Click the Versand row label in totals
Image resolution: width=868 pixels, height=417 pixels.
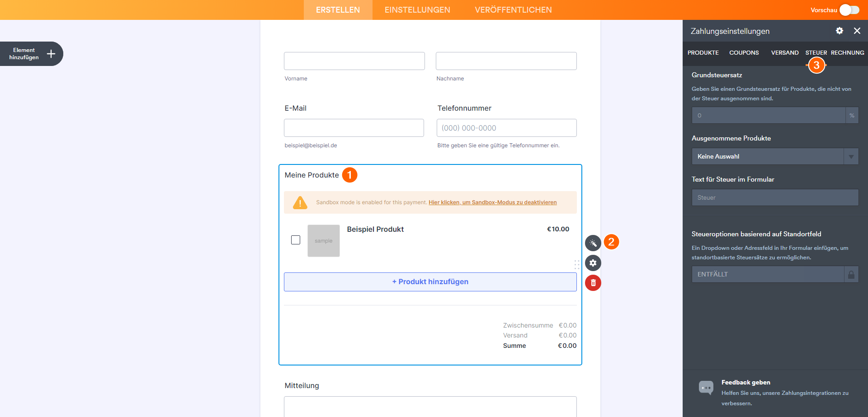pyautogui.click(x=515, y=335)
